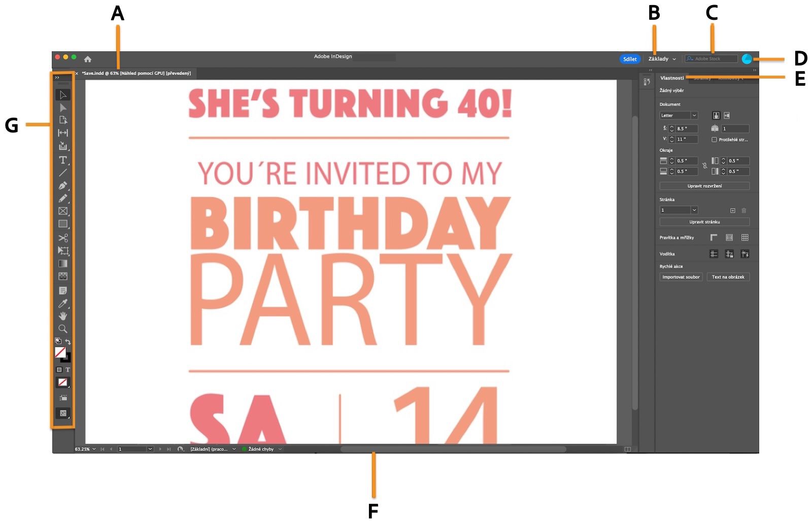Select the Type tool
Screen dimensions: 812x524
[x=63, y=160]
